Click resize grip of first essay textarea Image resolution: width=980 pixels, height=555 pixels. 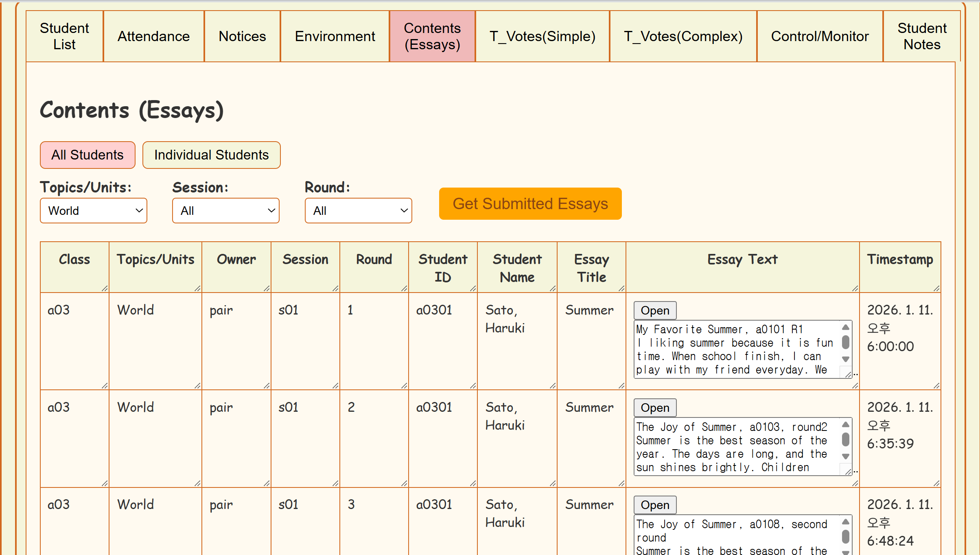pos(848,374)
